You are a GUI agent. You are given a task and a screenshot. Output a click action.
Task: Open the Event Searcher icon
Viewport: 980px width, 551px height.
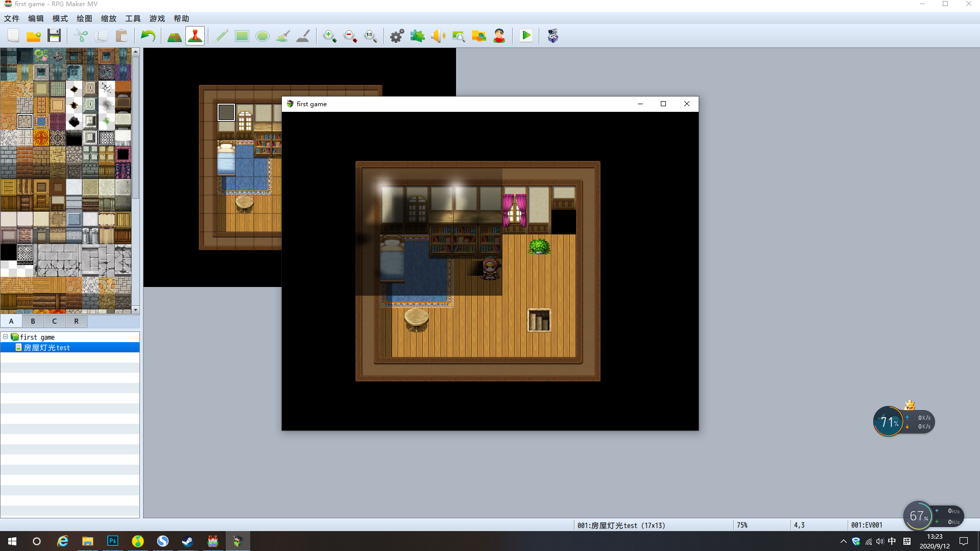(x=459, y=36)
